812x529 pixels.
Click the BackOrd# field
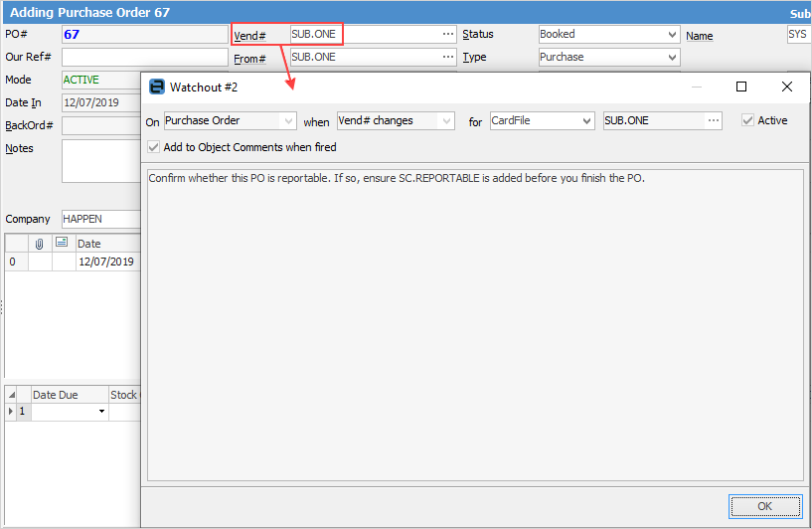click(101, 125)
